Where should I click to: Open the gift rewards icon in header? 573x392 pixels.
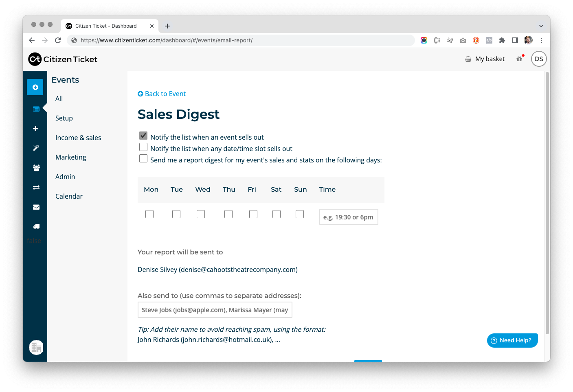coord(519,59)
